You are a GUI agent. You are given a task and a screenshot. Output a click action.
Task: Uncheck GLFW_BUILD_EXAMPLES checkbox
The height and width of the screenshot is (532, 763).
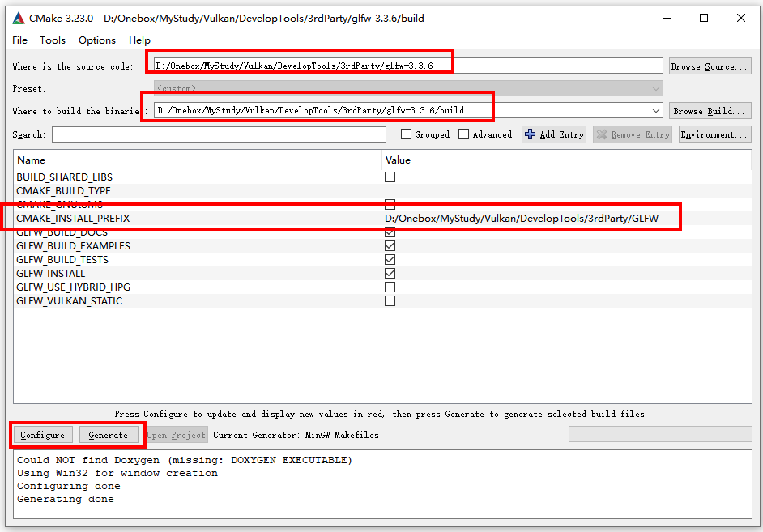tap(390, 246)
